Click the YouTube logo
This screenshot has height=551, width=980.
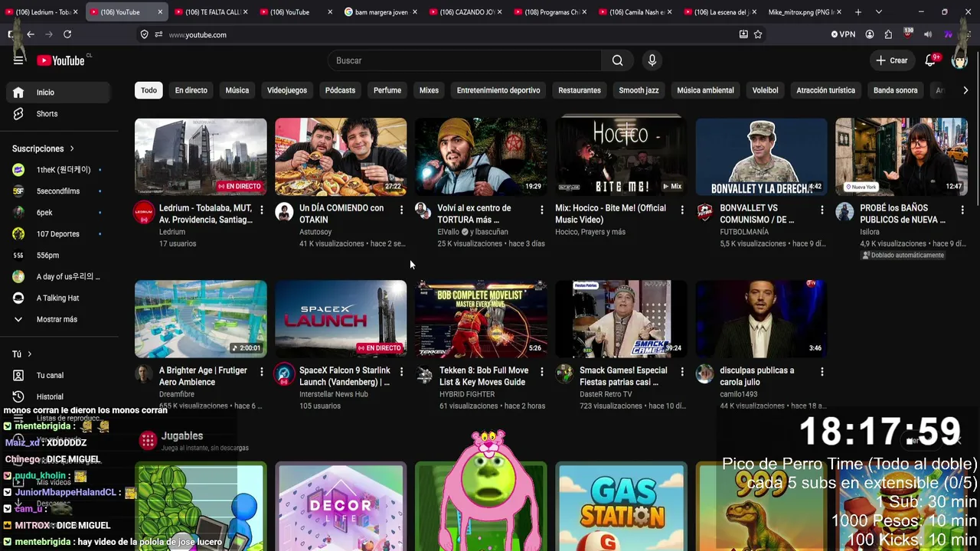pyautogui.click(x=60, y=60)
